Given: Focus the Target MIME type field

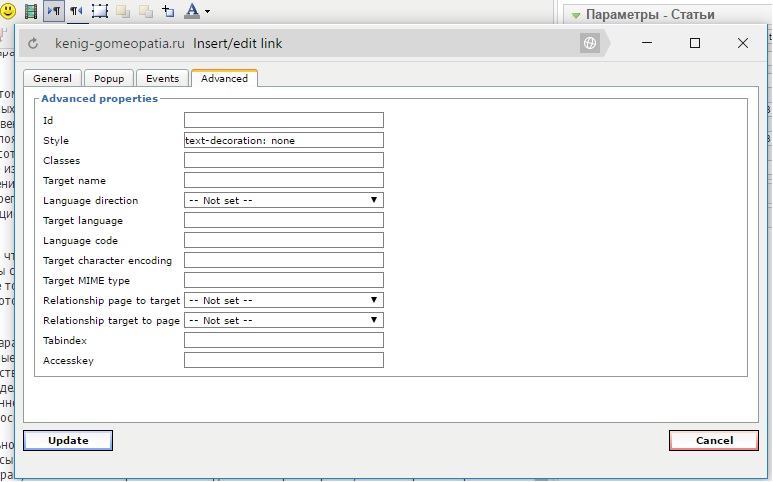Looking at the screenshot, I should 283,280.
